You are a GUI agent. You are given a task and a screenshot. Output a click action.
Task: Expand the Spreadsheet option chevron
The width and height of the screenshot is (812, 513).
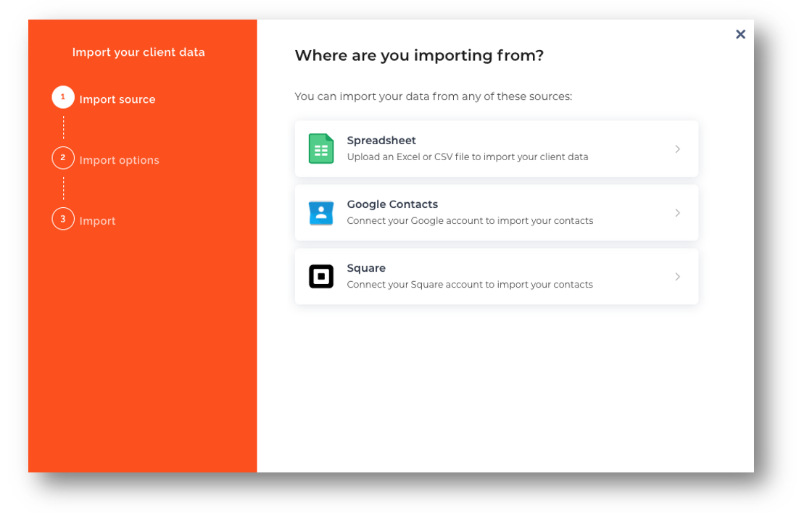tap(677, 149)
